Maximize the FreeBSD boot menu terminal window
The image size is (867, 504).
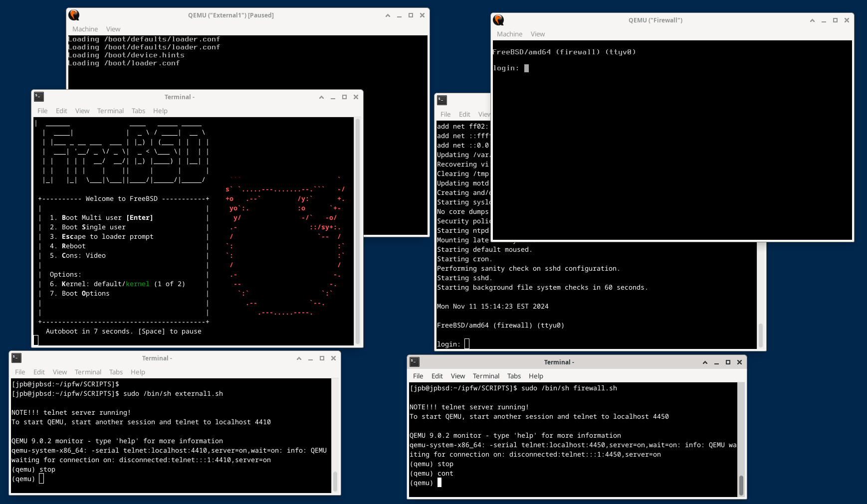[x=344, y=97]
